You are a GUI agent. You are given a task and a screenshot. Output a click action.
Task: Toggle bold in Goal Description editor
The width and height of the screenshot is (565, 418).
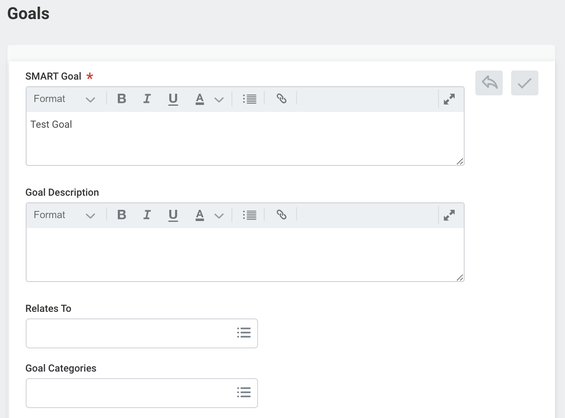tap(122, 215)
